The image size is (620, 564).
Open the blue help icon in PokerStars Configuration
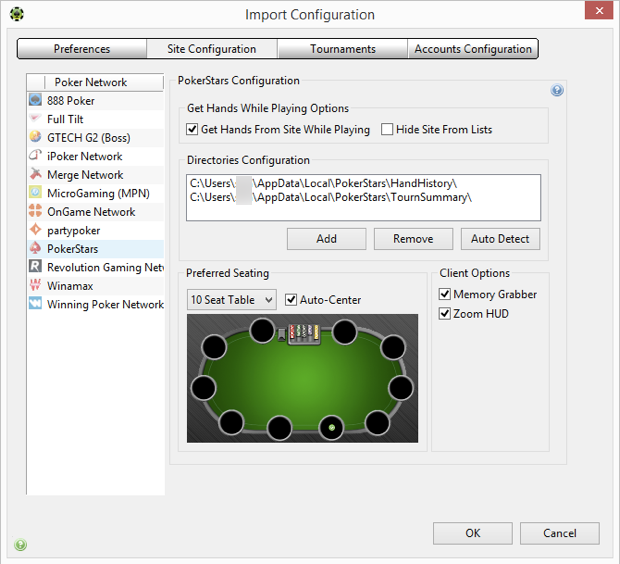[x=557, y=91]
